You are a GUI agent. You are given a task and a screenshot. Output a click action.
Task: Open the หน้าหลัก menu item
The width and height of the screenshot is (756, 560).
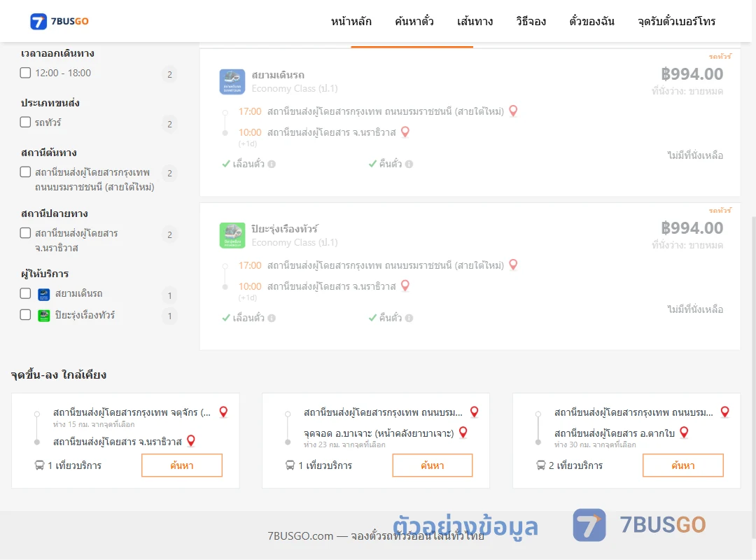coord(351,21)
